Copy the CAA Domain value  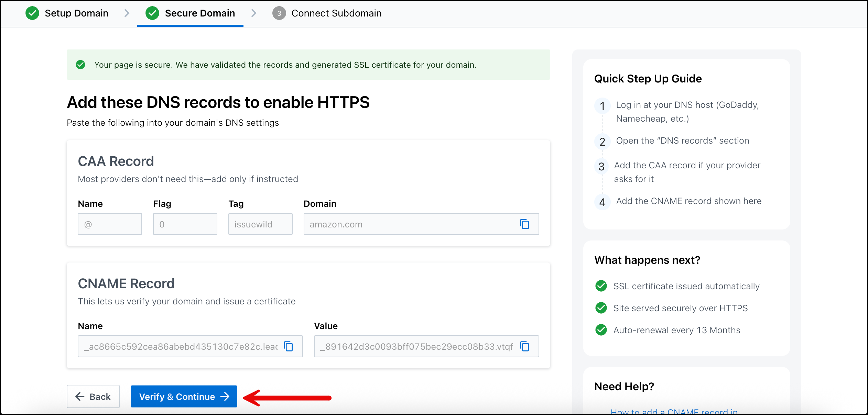[525, 224]
